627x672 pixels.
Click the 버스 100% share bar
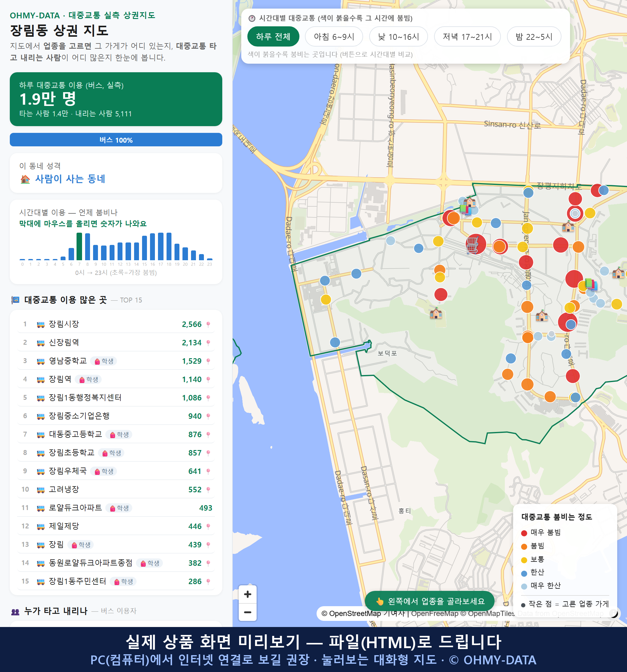pos(116,140)
